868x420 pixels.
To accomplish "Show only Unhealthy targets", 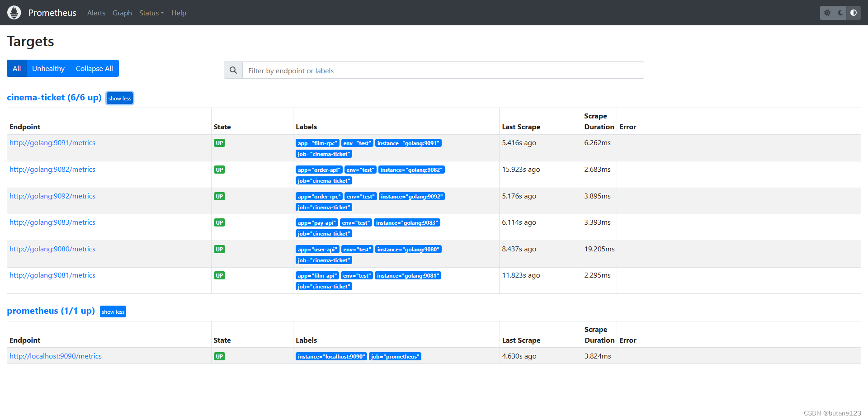I will [x=48, y=68].
